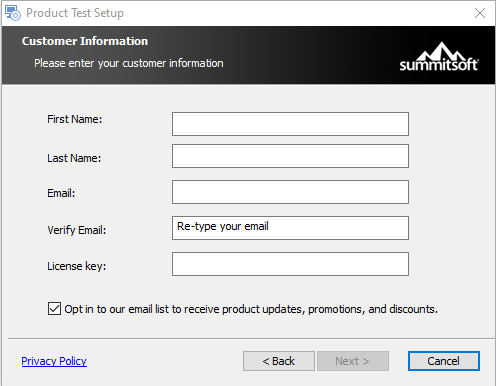Click the Re-type your email field
This screenshot has height=386, width=496.
click(290, 228)
